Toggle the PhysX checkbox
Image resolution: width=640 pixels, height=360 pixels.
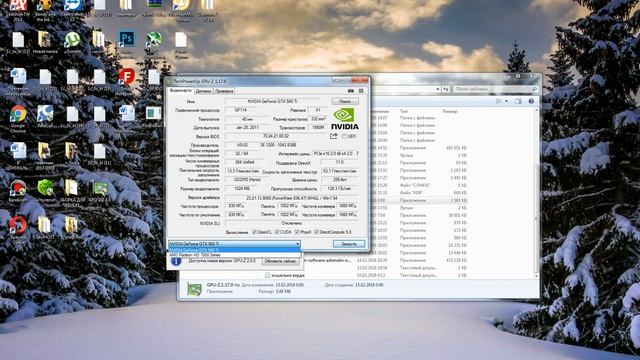pos(297,232)
